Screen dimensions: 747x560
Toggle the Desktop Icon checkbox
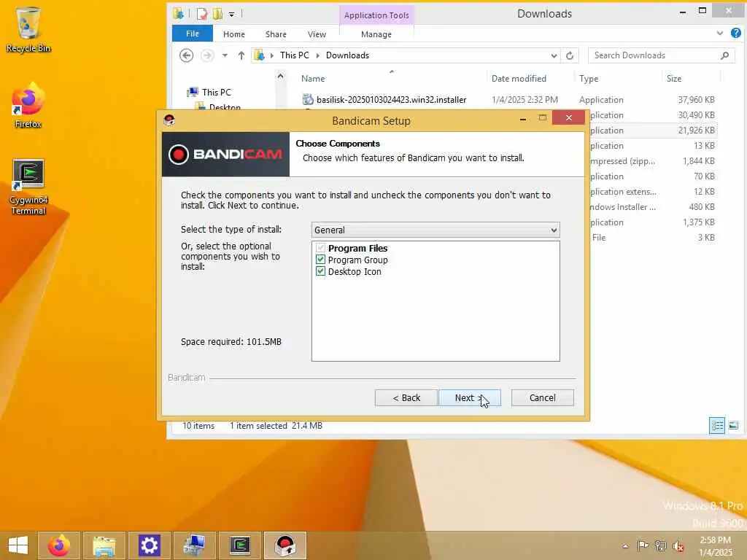pyautogui.click(x=320, y=271)
